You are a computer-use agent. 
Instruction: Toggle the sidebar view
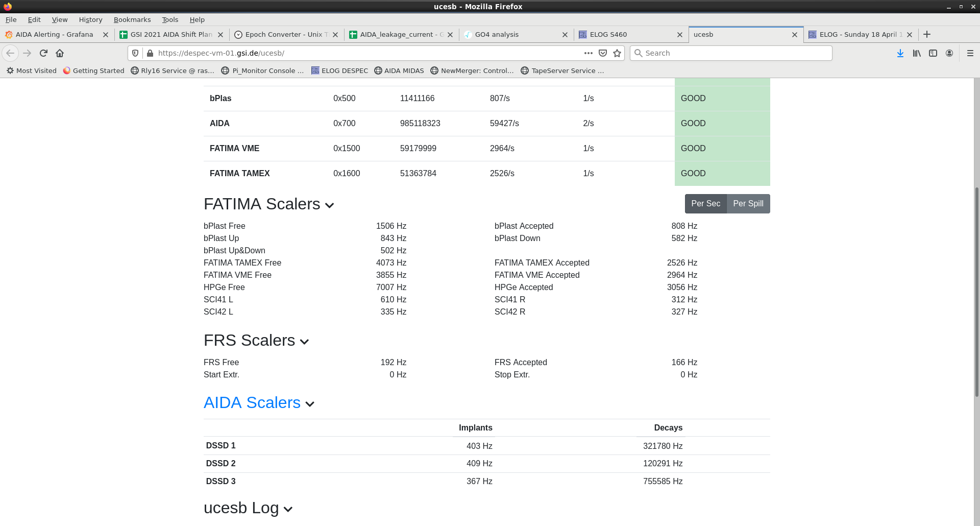(933, 53)
